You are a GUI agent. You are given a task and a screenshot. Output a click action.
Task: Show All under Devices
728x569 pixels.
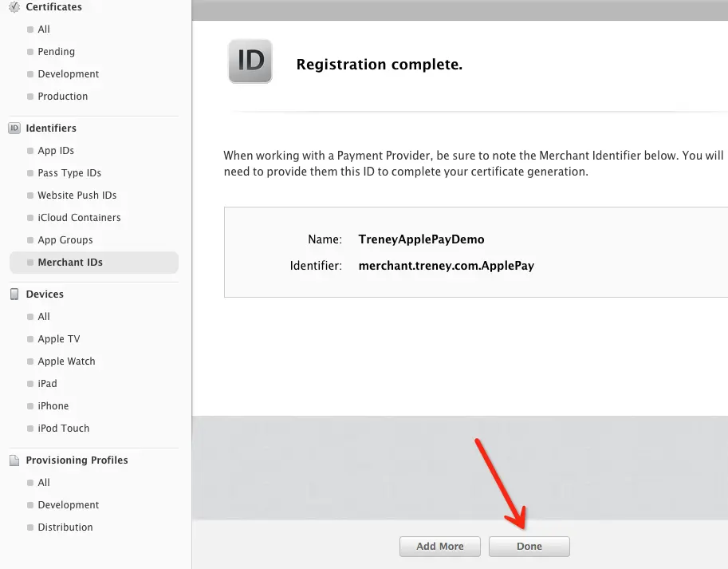tap(44, 316)
